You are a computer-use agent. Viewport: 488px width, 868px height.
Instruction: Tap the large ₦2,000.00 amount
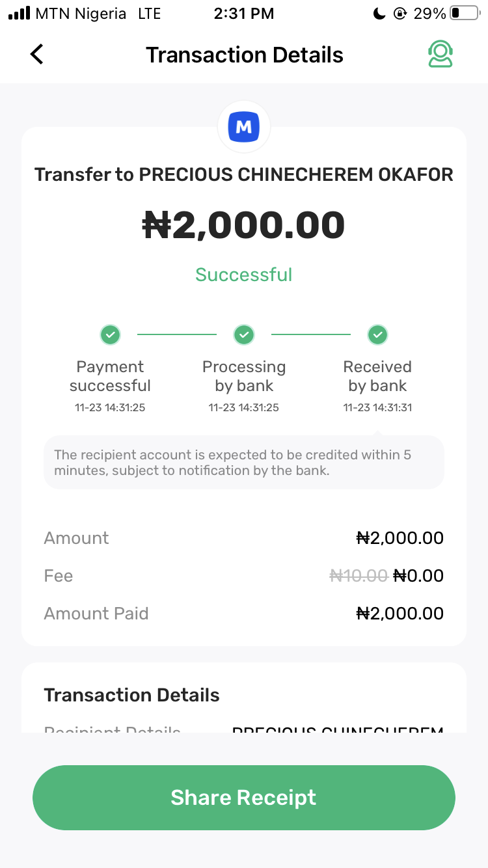[244, 225]
